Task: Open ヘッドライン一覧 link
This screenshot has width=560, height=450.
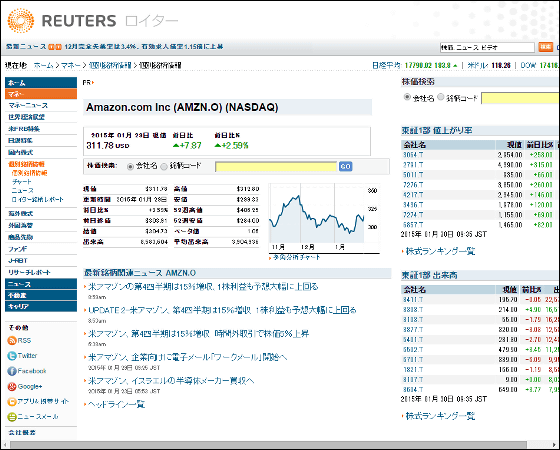Action: tap(116, 404)
